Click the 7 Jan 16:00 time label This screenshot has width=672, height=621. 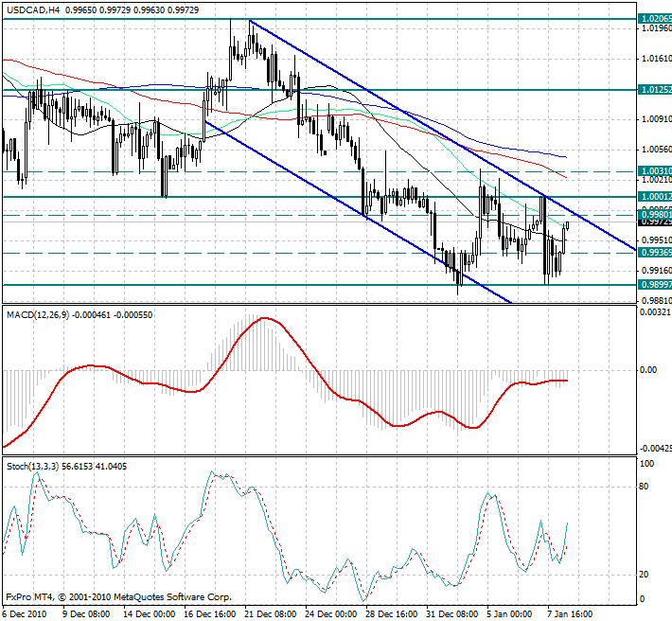point(570,613)
